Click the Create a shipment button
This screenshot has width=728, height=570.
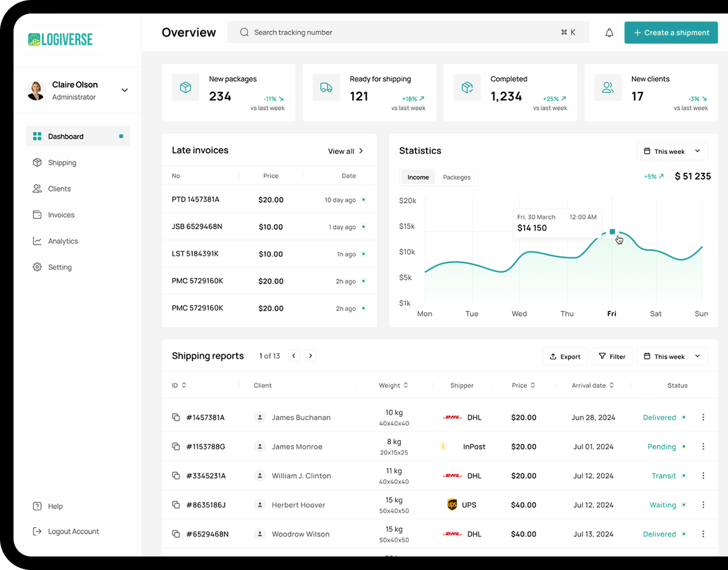(671, 33)
